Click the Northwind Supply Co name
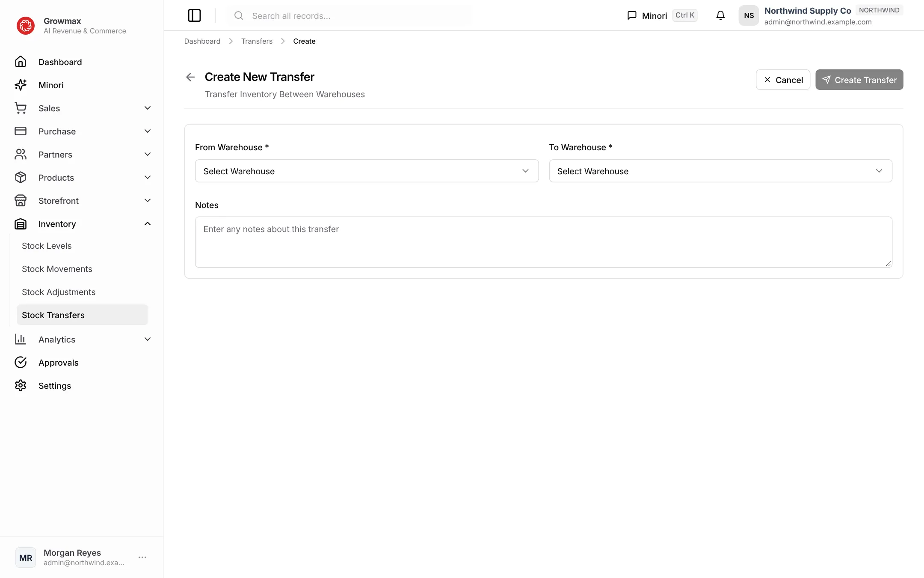Image resolution: width=924 pixels, height=578 pixels. pyautogui.click(x=808, y=11)
